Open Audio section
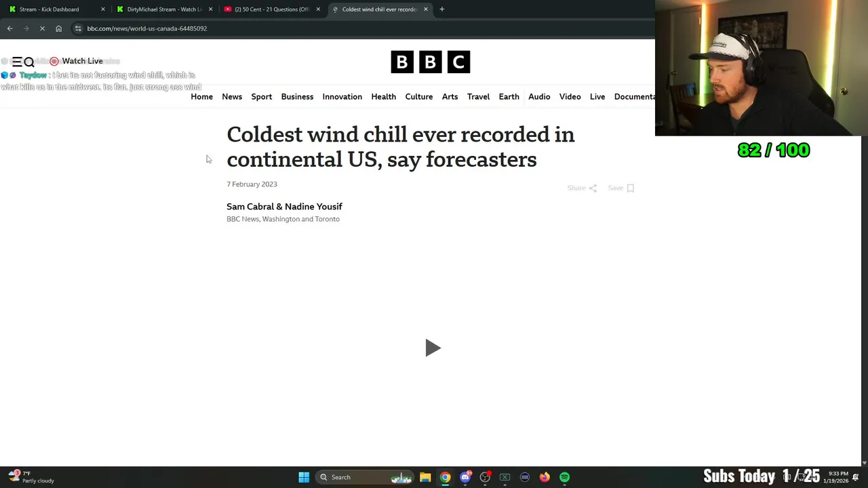This screenshot has height=488, width=868. click(539, 97)
